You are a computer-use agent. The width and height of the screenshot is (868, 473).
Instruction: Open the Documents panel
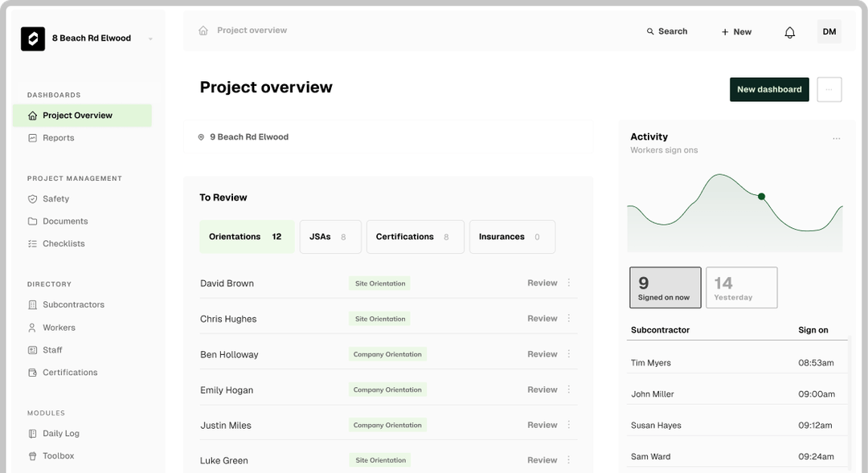point(66,221)
